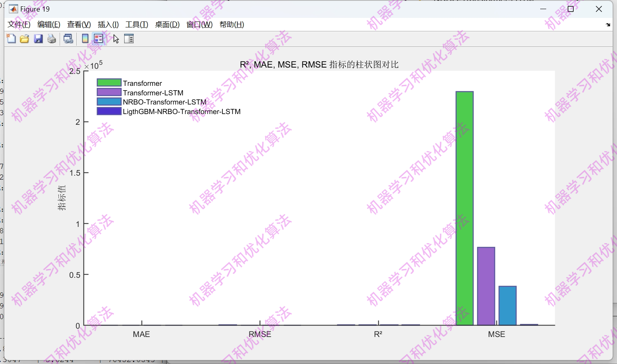The image size is (617, 364).
Task: Toggle the Insert Legend button
Action: [98, 39]
